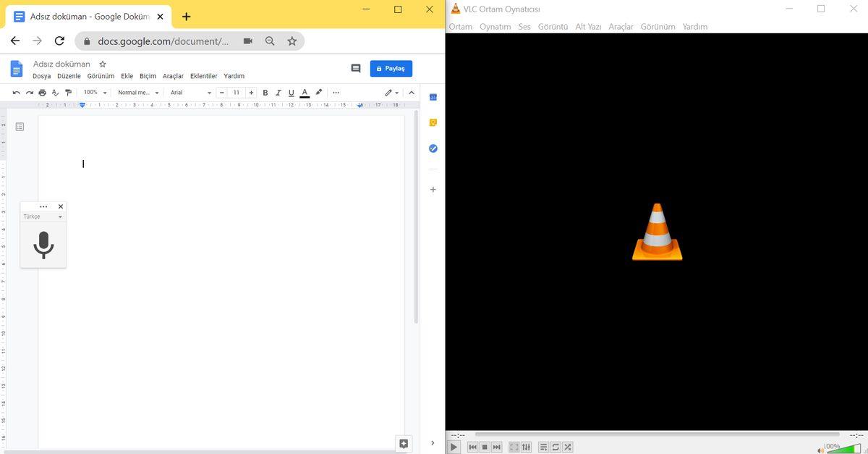The image size is (868, 454).
Task: Open the Tasks sidebar icon
Action: (x=433, y=148)
